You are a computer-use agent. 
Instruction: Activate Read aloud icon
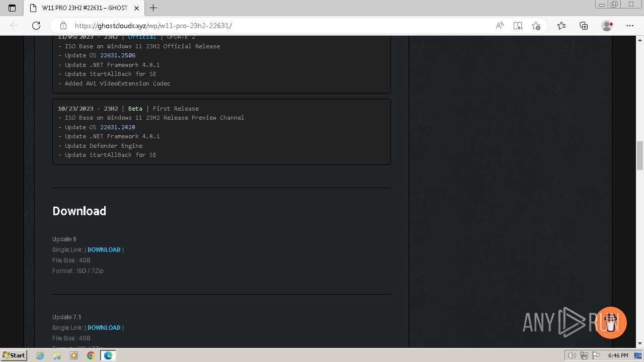click(x=500, y=26)
